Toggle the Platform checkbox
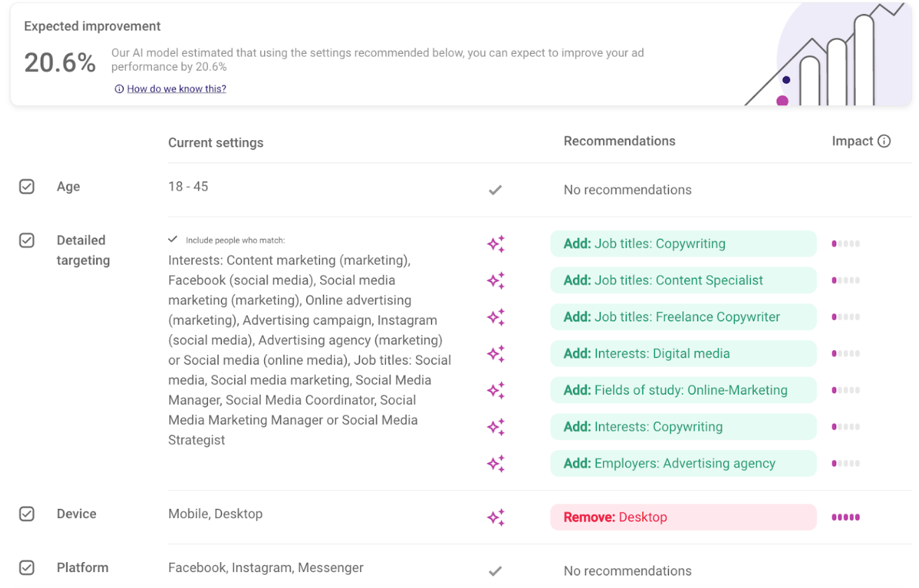Viewport: 919px width, 588px height. pos(27,568)
